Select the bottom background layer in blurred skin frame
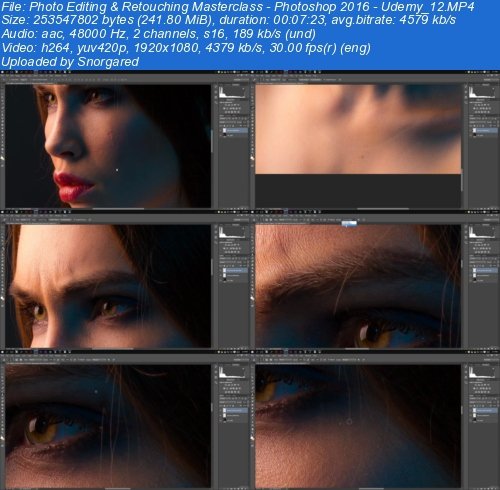The image size is (500, 490). (x=485, y=135)
